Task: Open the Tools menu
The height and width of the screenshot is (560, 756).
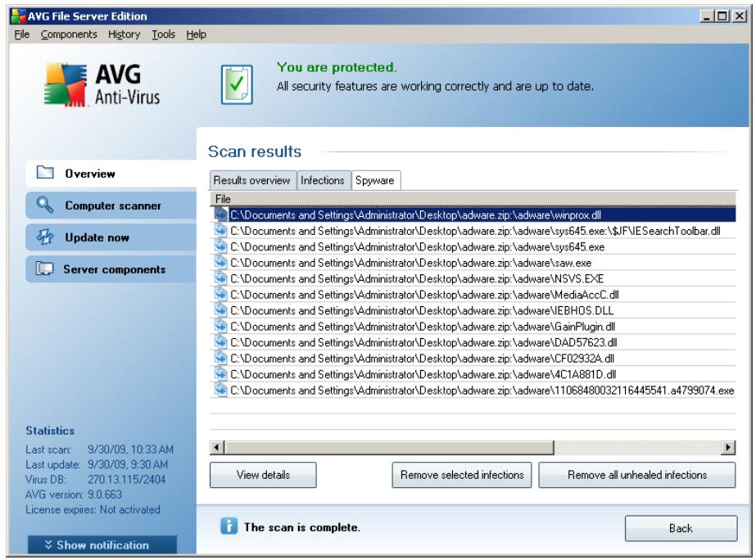Action: pos(164,34)
